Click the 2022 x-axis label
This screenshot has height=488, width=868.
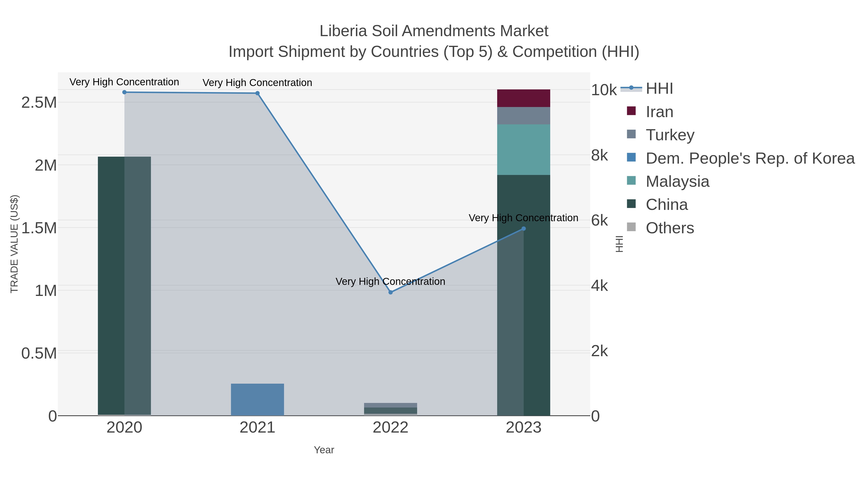tap(391, 428)
